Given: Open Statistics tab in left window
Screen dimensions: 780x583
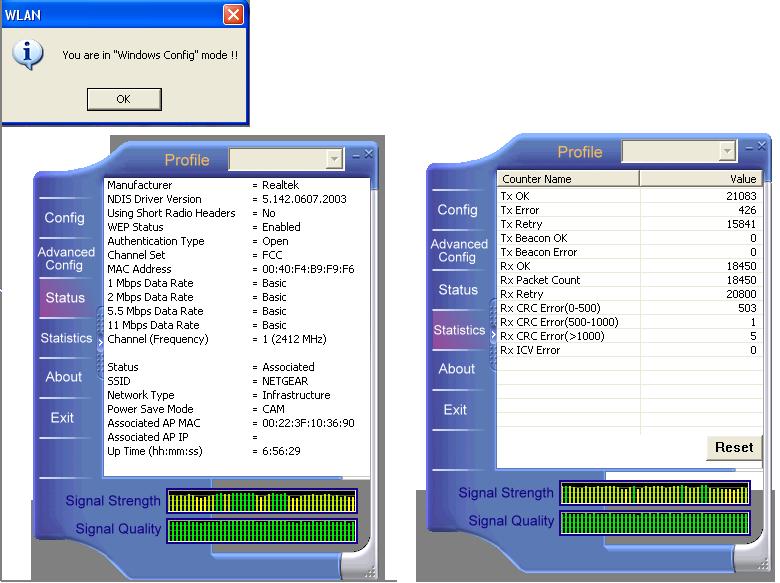Looking at the screenshot, I should 66,338.
